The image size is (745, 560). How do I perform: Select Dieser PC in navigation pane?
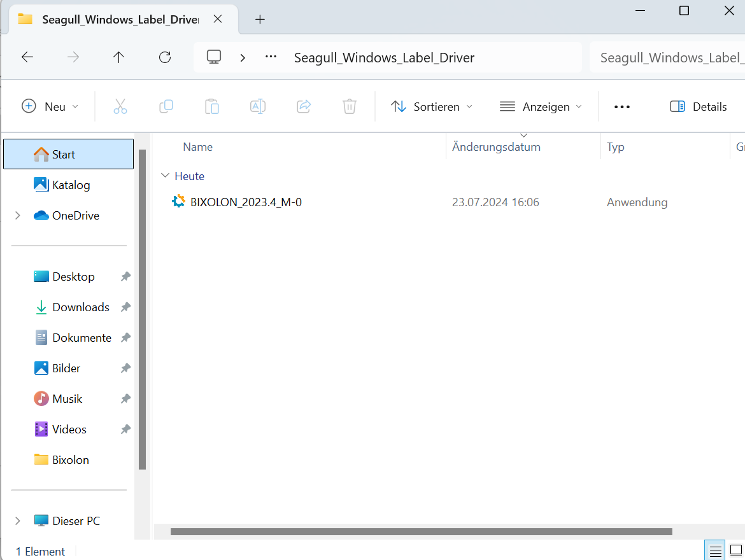[76, 521]
